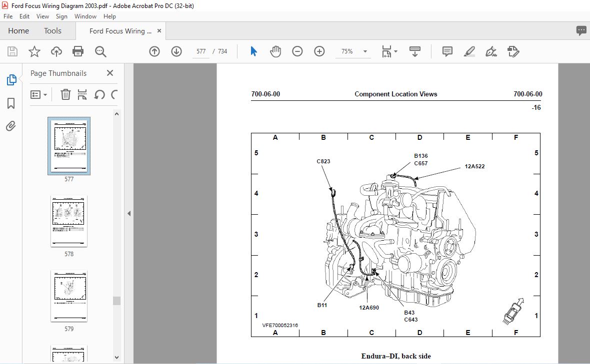Delete pages with trash icon
590x364 pixels.
65,95
